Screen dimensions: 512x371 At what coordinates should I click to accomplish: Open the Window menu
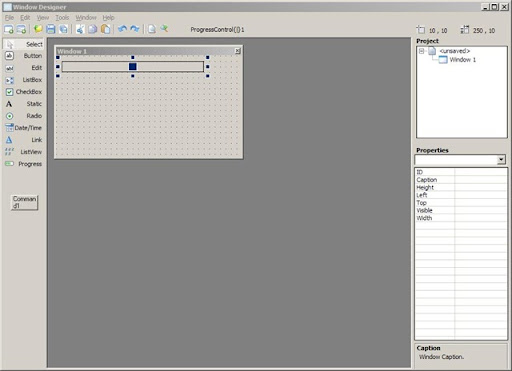point(86,17)
